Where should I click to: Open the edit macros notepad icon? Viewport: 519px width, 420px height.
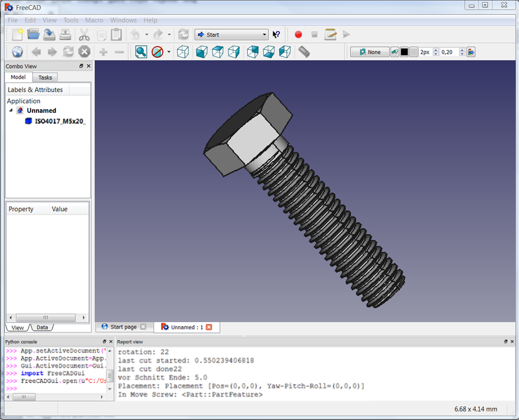coord(330,34)
